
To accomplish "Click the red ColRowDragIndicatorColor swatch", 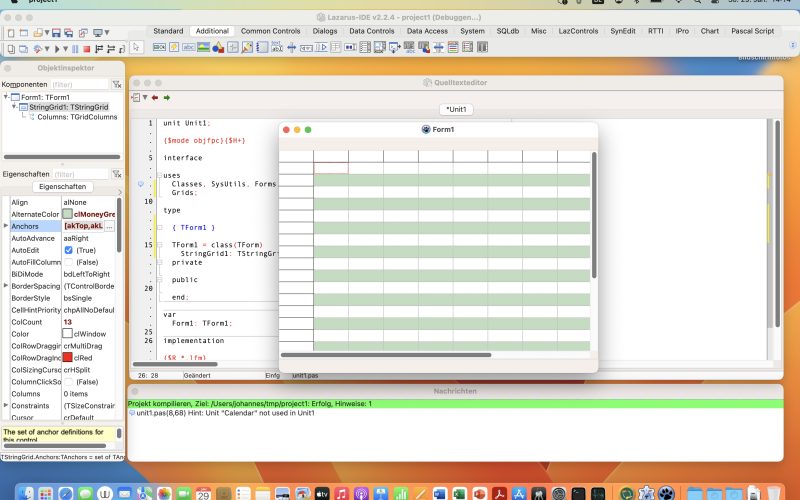I will [x=68, y=358].
